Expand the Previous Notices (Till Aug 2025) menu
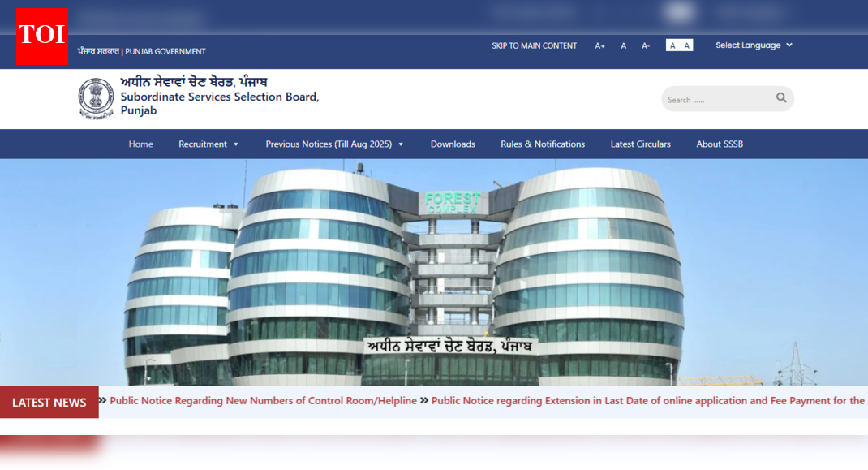This screenshot has height=470, width=868. (x=334, y=144)
